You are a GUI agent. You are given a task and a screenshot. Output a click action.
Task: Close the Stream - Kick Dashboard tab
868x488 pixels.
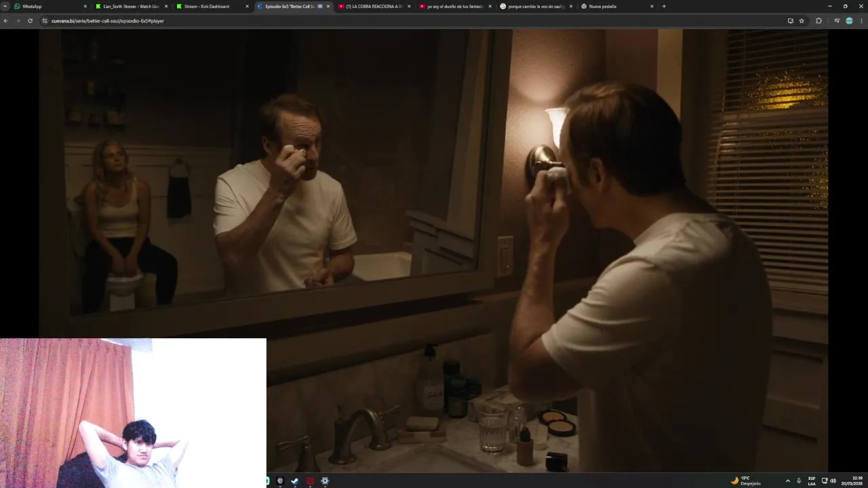(x=247, y=6)
